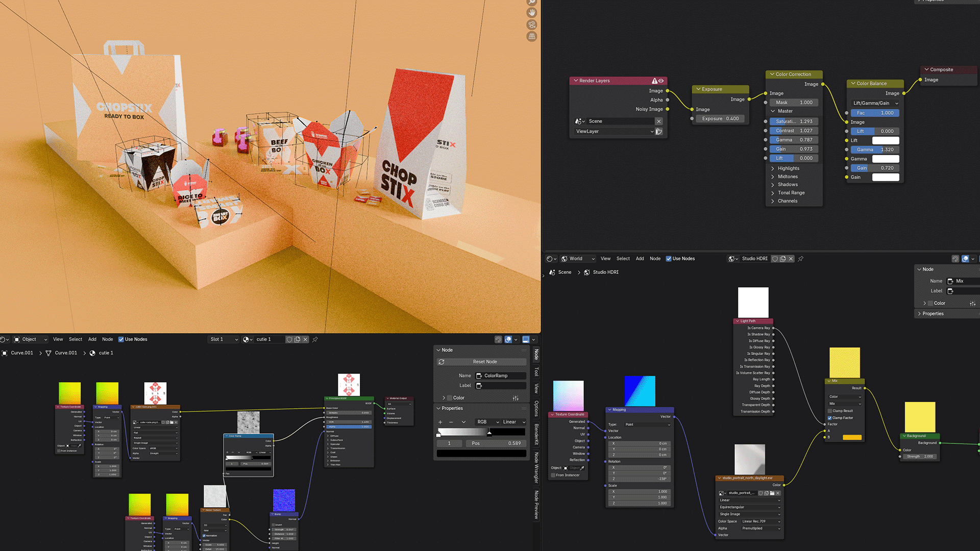Open Lift/Gamma/Gain correction formula dropdown
980x551 pixels.
pyautogui.click(x=875, y=103)
